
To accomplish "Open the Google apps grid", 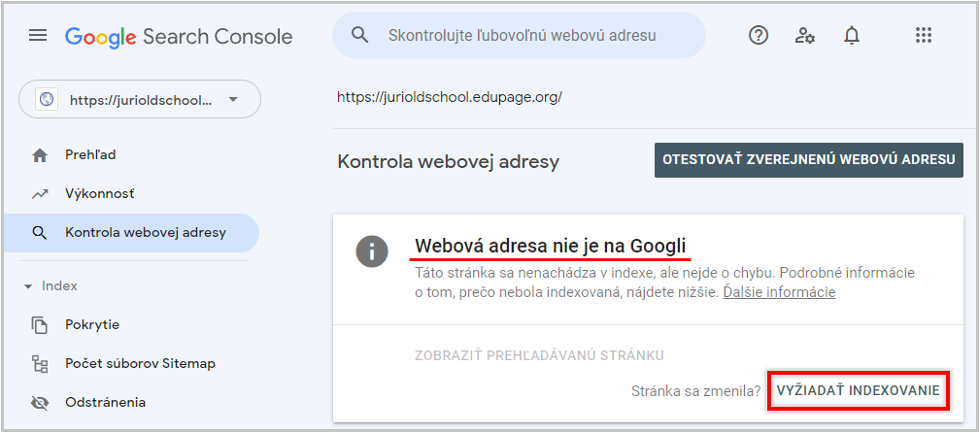I will tap(923, 36).
